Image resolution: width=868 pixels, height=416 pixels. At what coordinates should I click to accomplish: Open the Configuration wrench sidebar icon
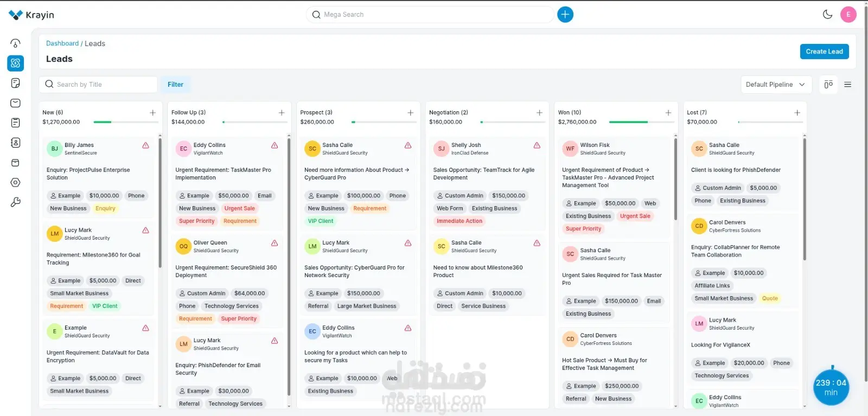pos(16,202)
